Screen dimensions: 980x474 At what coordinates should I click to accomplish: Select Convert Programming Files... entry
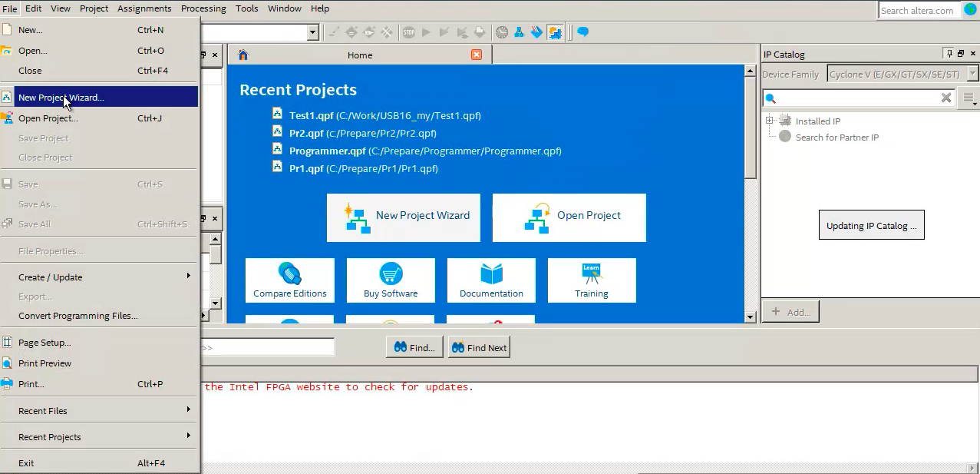coord(100,316)
